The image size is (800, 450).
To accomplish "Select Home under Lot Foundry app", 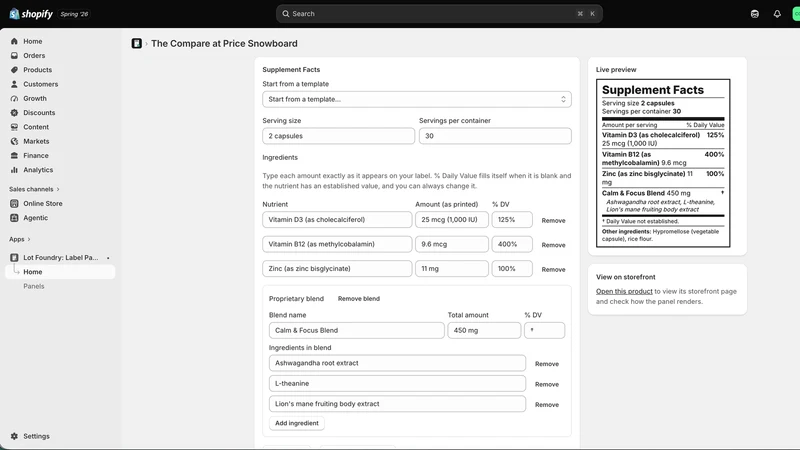I will point(60,272).
